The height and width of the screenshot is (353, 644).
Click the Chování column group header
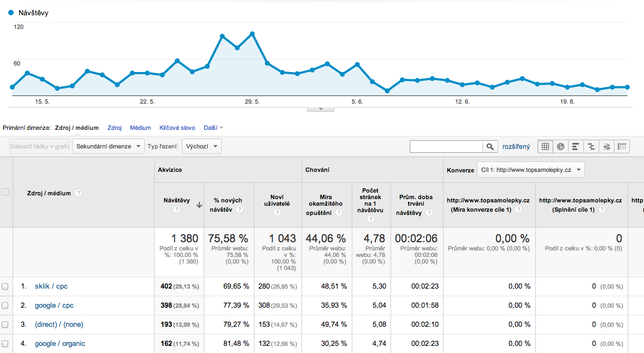pos(317,170)
